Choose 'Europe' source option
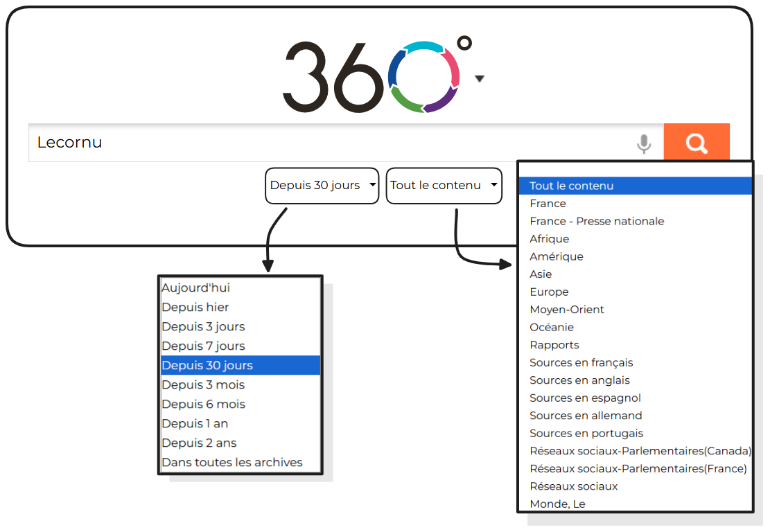Image resolution: width=770 pixels, height=532 pixels. tap(636, 292)
